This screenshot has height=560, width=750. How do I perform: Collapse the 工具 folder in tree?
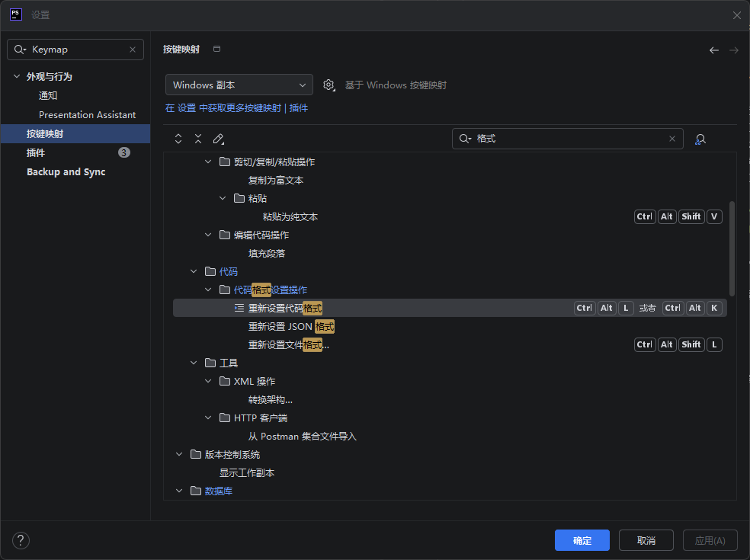pyautogui.click(x=194, y=363)
